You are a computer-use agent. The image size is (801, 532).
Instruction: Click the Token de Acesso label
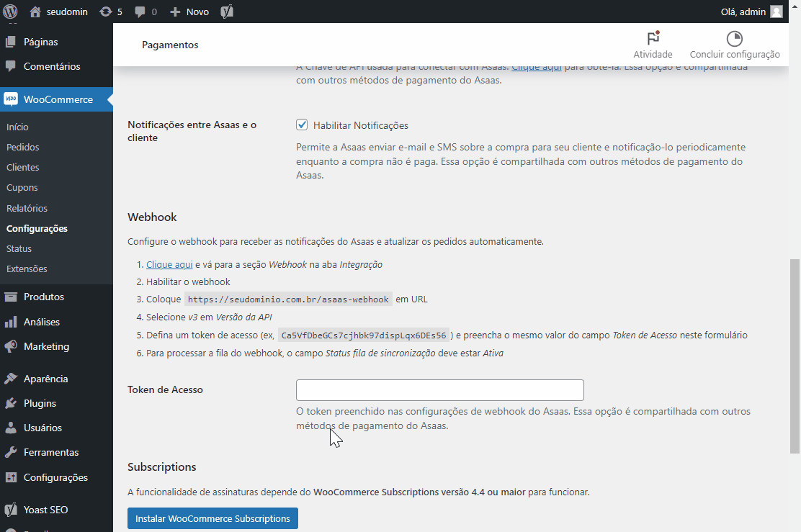[x=165, y=389]
